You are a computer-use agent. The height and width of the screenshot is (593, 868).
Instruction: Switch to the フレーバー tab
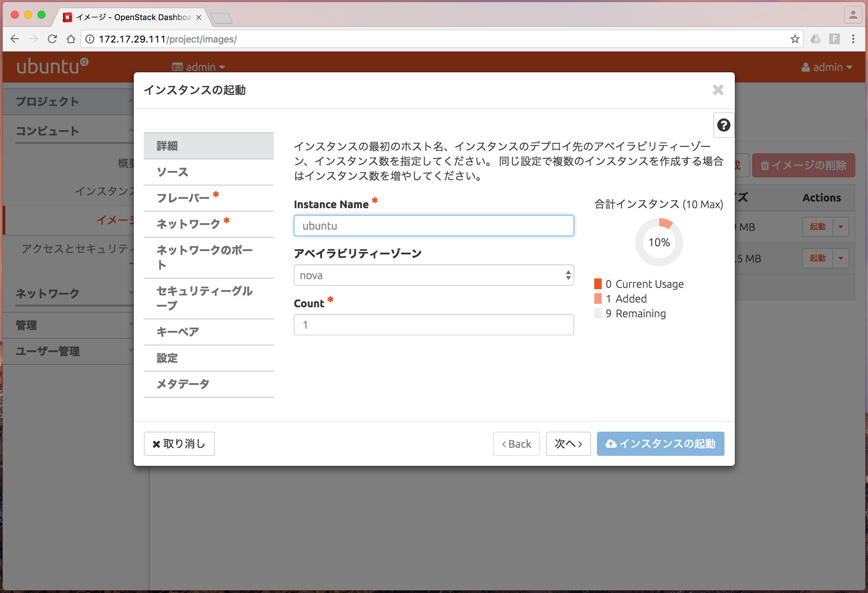click(x=183, y=198)
